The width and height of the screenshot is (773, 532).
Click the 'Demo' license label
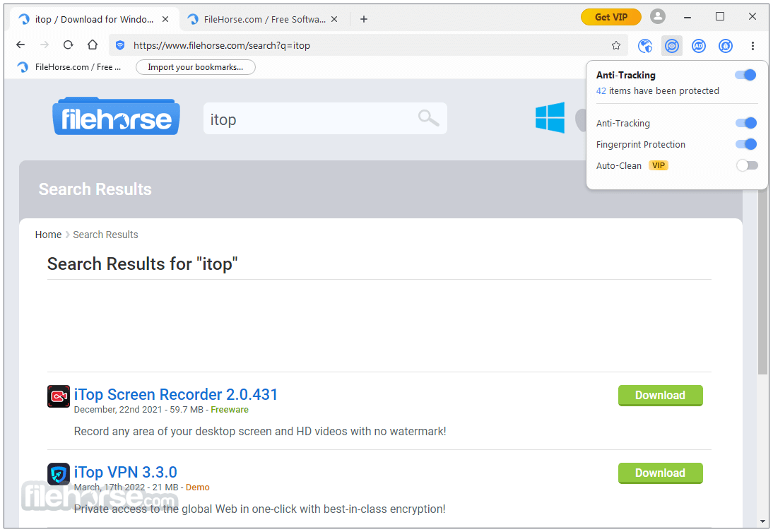tap(198, 487)
